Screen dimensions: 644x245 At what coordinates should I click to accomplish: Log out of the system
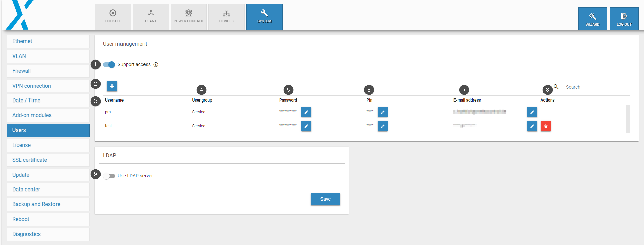coord(624,19)
